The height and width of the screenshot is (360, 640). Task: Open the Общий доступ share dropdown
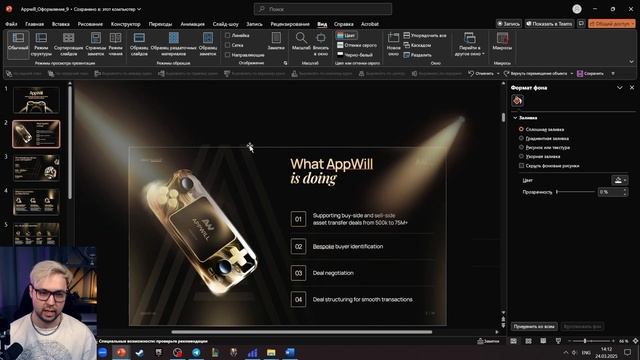click(x=611, y=24)
